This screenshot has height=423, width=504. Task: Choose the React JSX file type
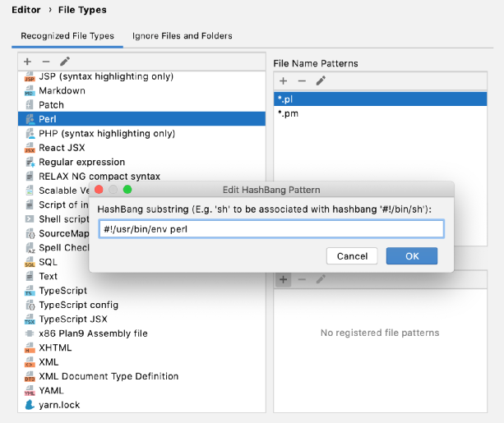pos(62,148)
